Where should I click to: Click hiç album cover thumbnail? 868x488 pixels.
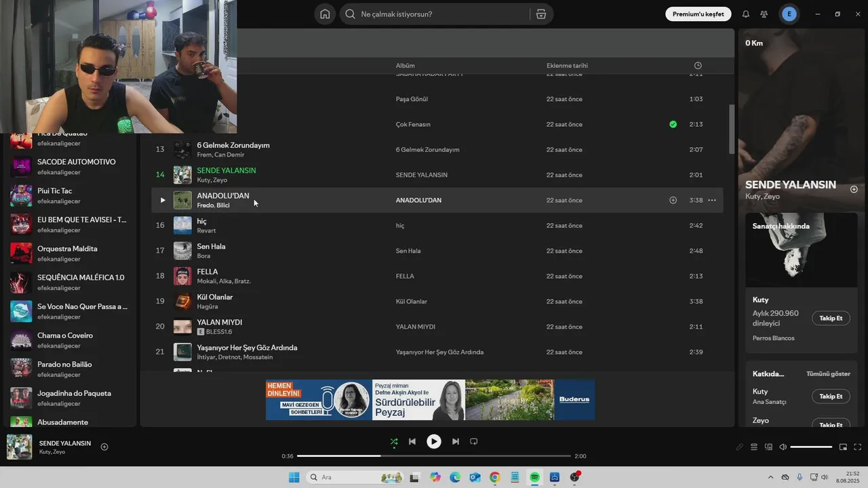click(182, 226)
